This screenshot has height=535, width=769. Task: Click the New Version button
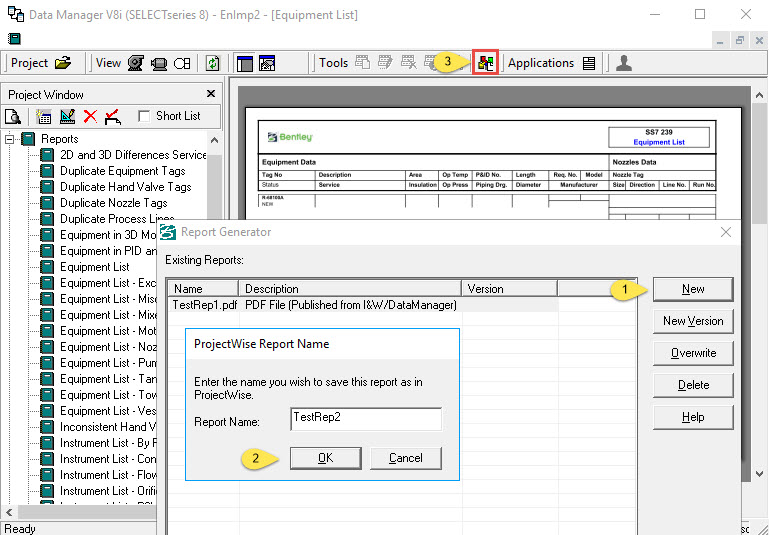(x=693, y=321)
